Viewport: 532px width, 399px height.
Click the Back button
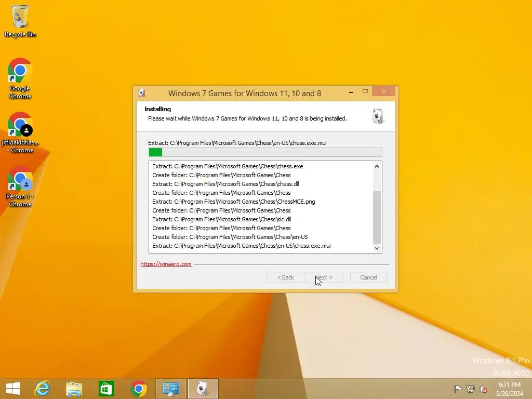(285, 277)
